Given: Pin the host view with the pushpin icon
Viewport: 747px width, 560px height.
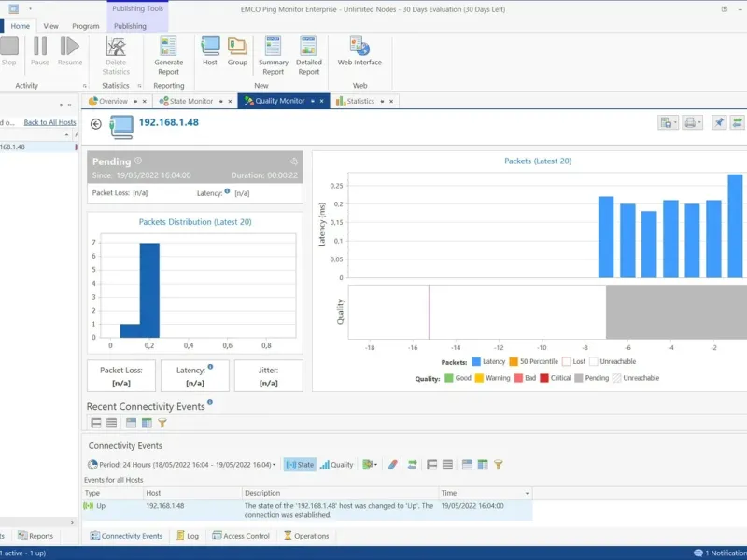Looking at the screenshot, I should pos(719,122).
